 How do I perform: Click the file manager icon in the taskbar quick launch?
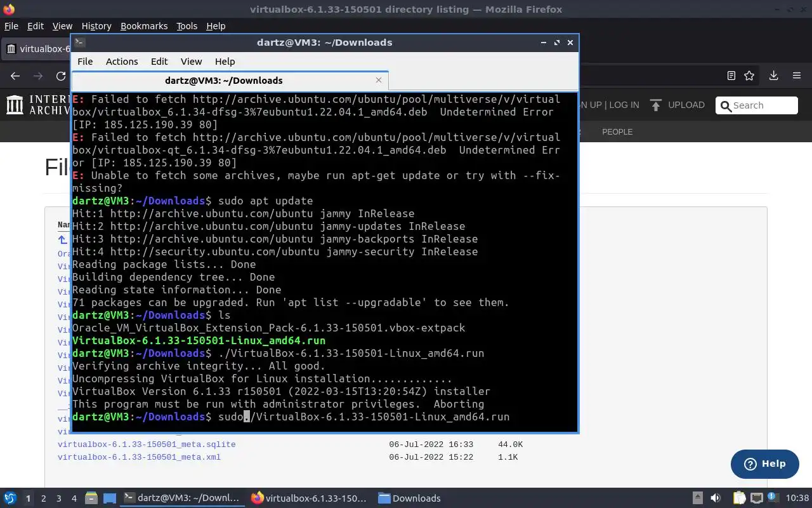tap(91, 498)
